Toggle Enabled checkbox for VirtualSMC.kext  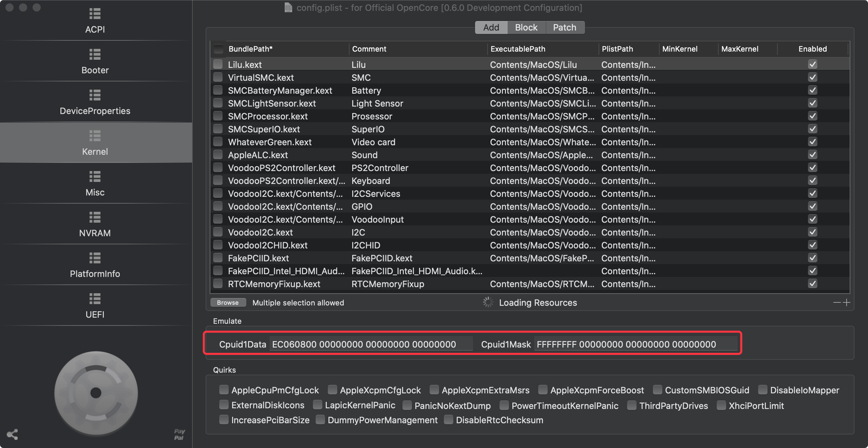click(813, 77)
